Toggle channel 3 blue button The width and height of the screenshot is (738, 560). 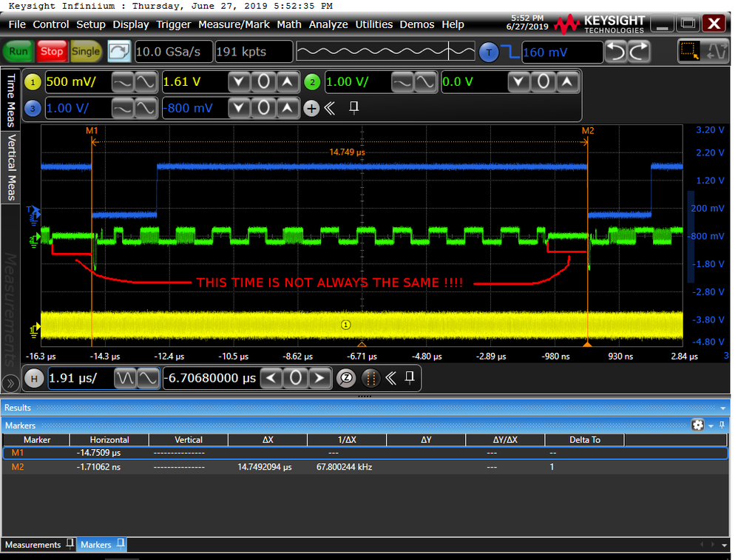[33, 108]
